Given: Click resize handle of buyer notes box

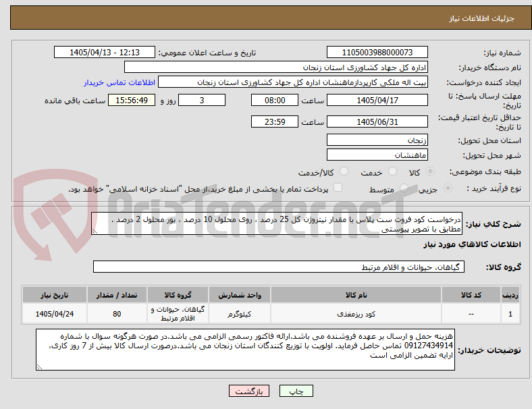Looking at the screenshot, I should pos(39,366).
